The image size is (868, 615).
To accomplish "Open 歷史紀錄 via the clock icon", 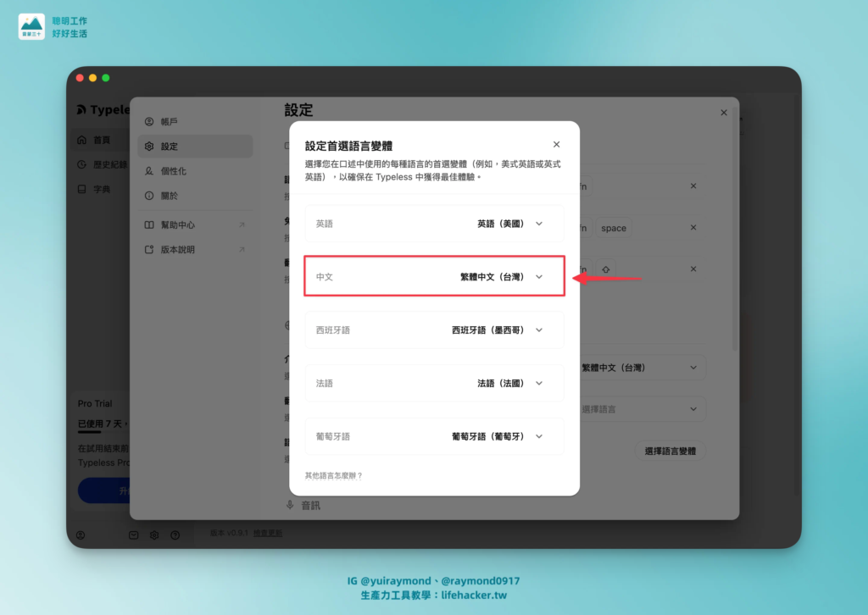I will tap(81, 164).
